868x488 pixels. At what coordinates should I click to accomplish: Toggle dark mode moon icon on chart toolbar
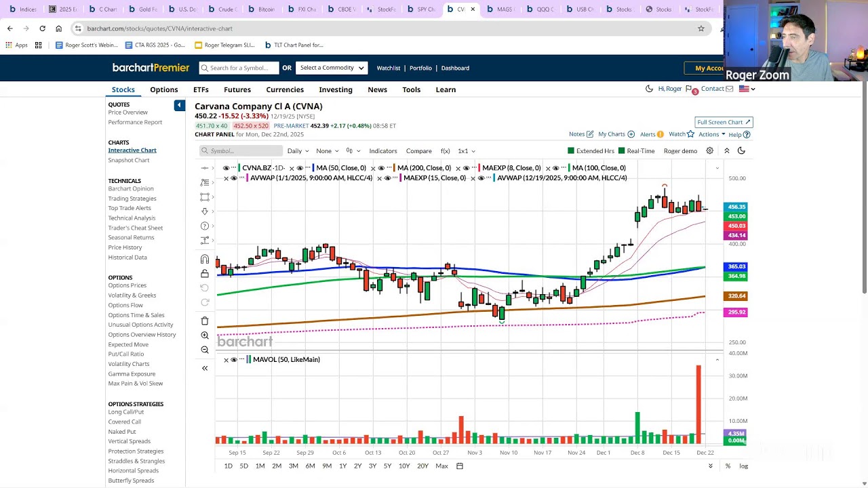point(741,150)
